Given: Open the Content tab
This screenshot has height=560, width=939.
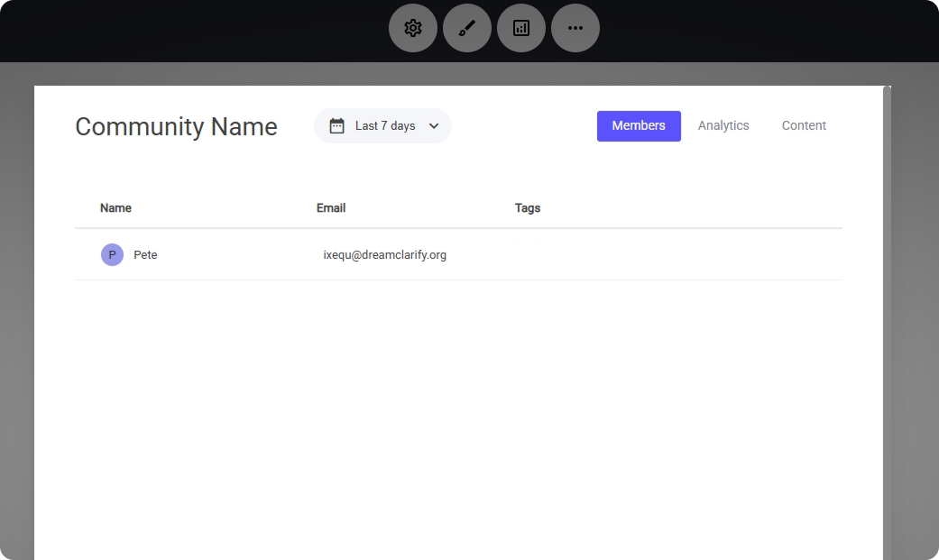Looking at the screenshot, I should pos(804,126).
